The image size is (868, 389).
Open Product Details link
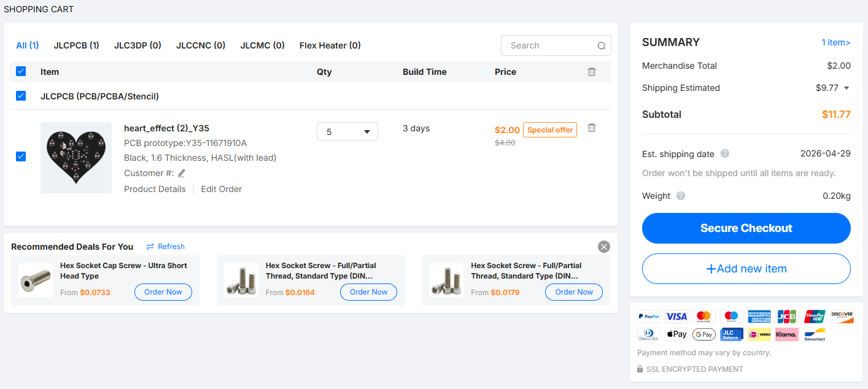[155, 189]
